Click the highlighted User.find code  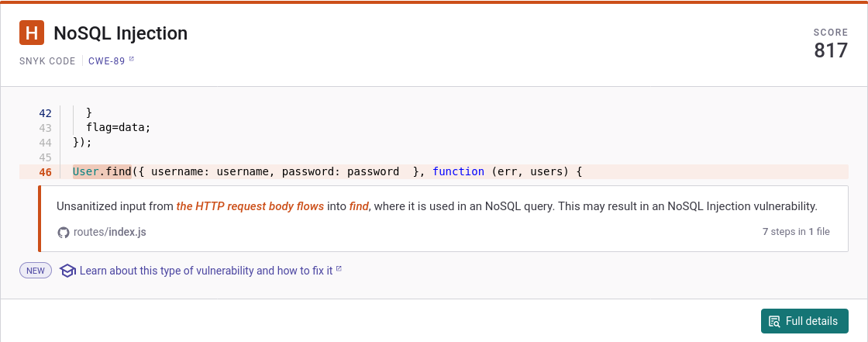(102, 171)
